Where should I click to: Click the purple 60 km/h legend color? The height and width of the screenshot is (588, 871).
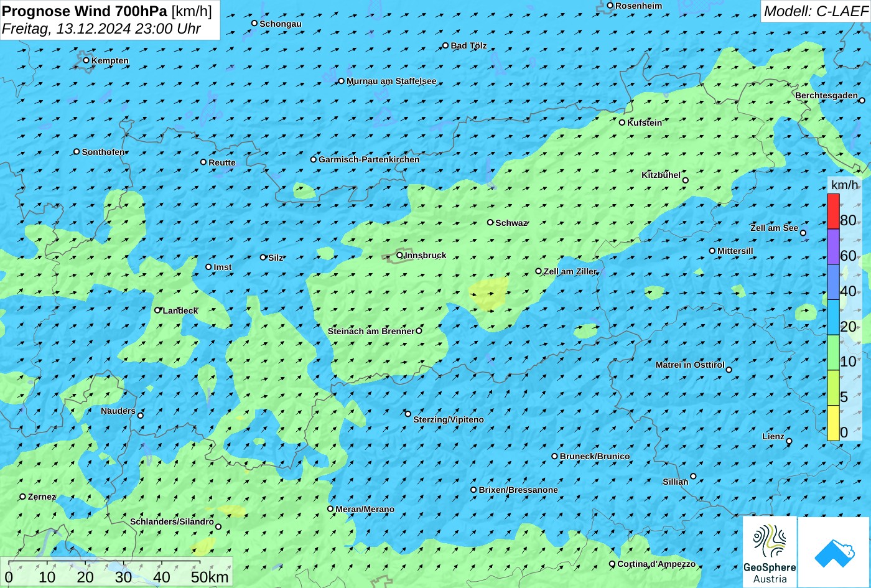pos(833,247)
